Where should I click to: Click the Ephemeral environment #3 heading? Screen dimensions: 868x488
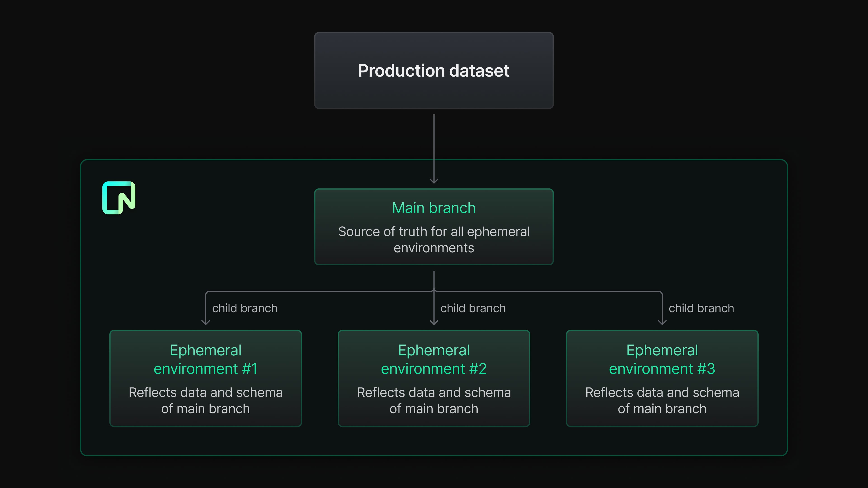[x=662, y=359]
